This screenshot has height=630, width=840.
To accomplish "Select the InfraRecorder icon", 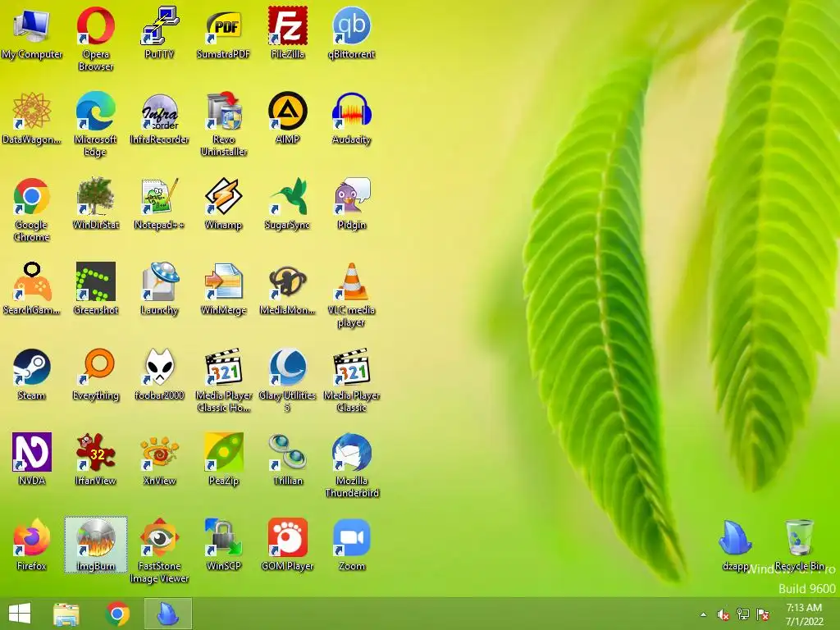I will point(159,118).
